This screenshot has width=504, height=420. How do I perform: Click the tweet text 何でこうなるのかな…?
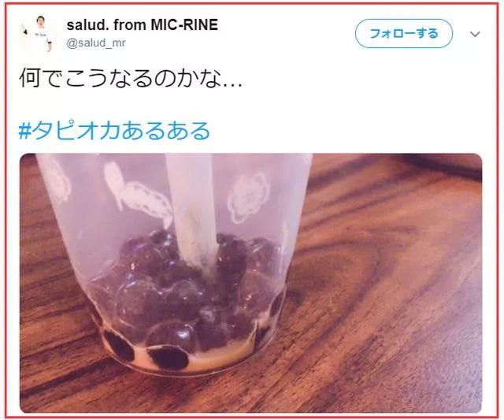(131, 78)
